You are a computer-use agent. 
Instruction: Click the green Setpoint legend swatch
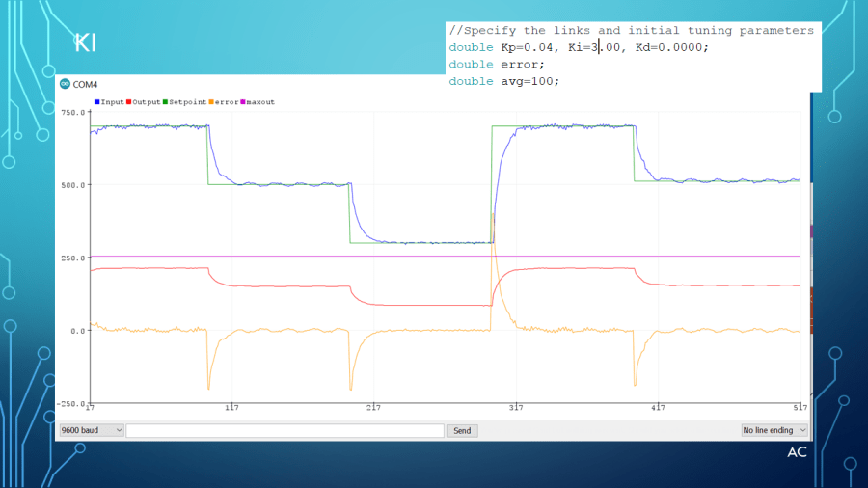(166, 101)
